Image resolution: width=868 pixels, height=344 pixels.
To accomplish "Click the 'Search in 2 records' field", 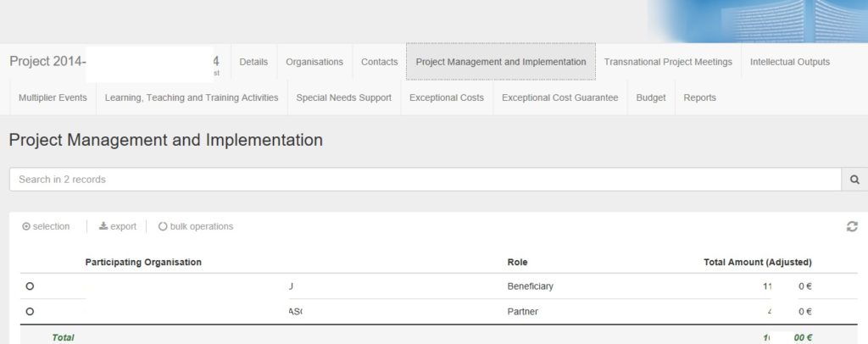I will (x=426, y=180).
